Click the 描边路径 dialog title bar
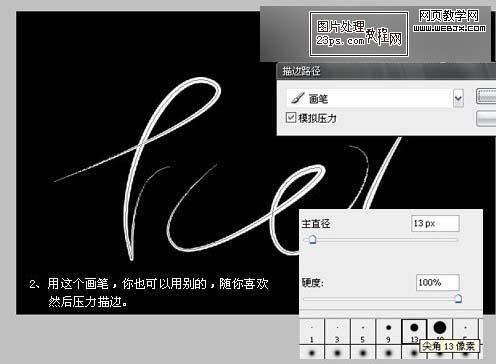The width and height of the screenshot is (496, 364). pyautogui.click(x=386, y=71)
